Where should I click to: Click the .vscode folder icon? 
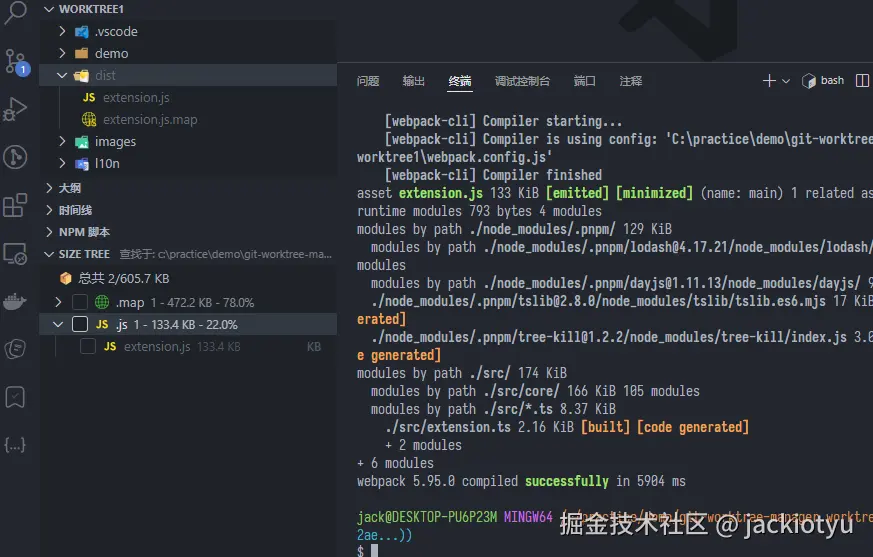click(x=82, y=31)
